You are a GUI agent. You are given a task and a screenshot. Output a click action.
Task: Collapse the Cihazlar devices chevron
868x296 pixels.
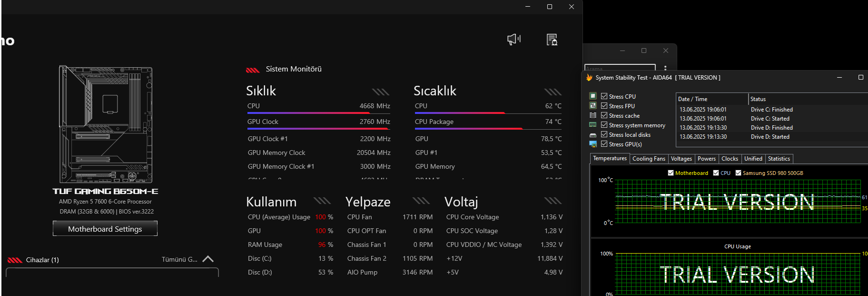click(x=208, y=259)
